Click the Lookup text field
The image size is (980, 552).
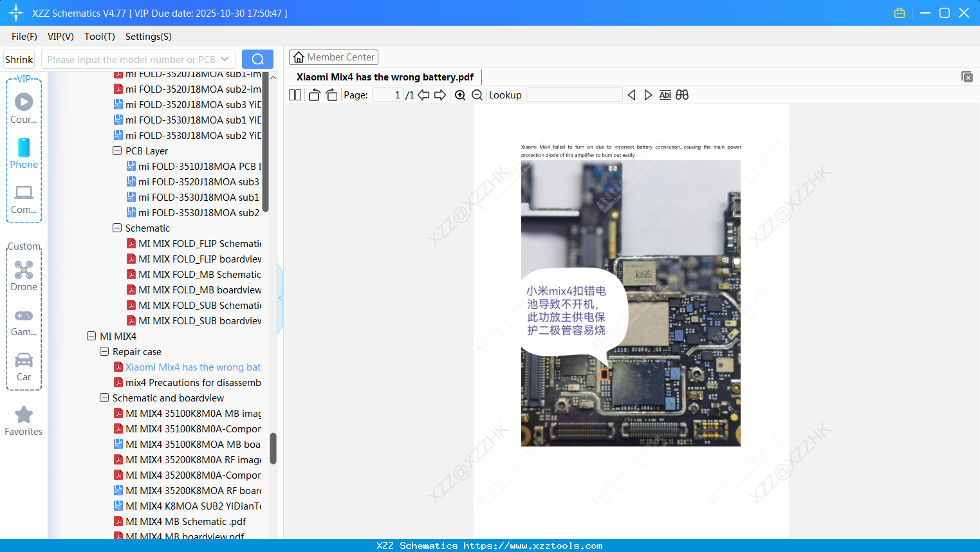[575, 95]
